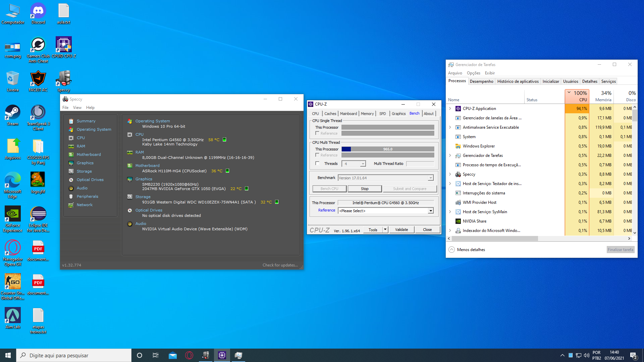Open the Reference processor Please Select dropdown
The width and height of the screenshot is (644, 362).
386,211
